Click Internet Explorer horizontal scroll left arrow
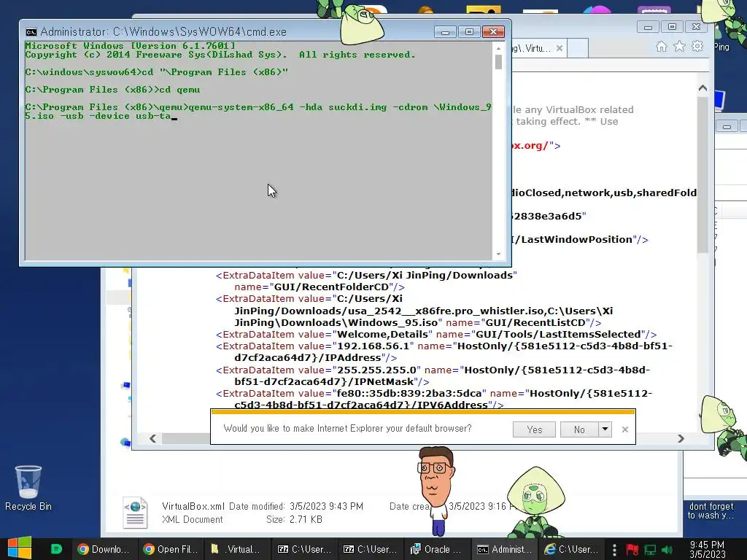747x560 pixels. 153,438
